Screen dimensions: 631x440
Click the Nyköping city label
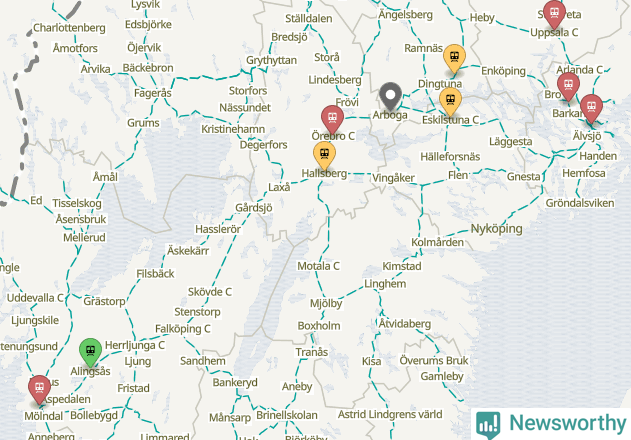(x=496, y=229)
